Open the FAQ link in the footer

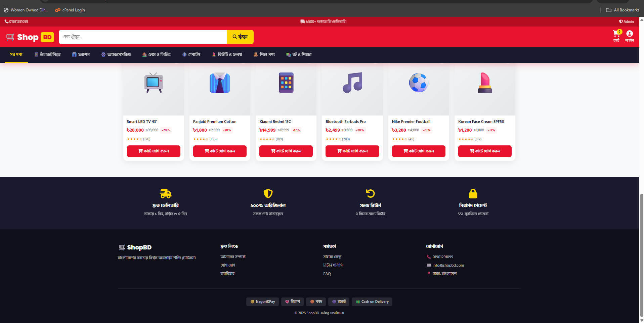pyautogui.click(x=327, y=273)
